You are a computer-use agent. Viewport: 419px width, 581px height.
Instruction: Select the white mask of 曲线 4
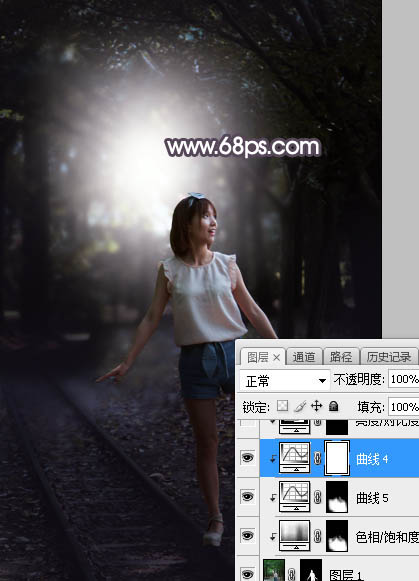(x=337, y=458)
